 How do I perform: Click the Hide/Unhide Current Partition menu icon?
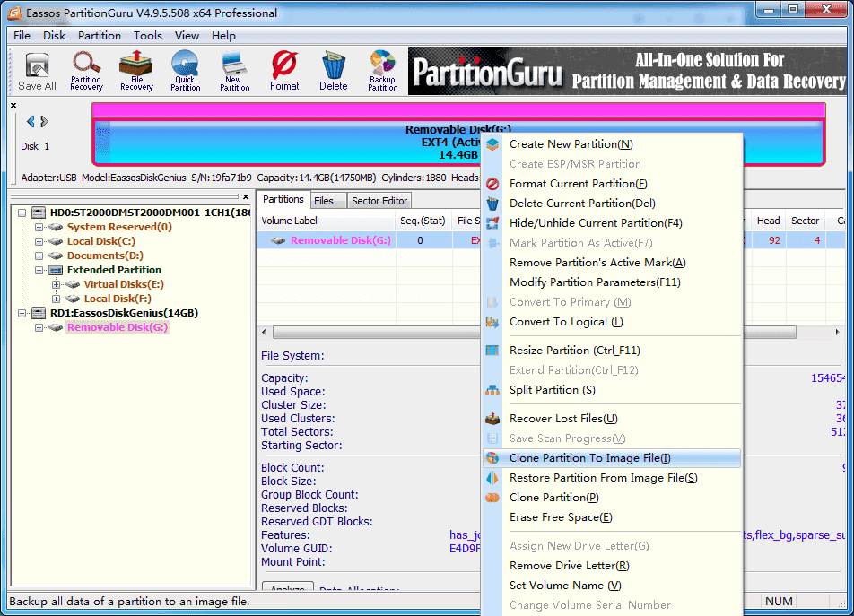492,223
